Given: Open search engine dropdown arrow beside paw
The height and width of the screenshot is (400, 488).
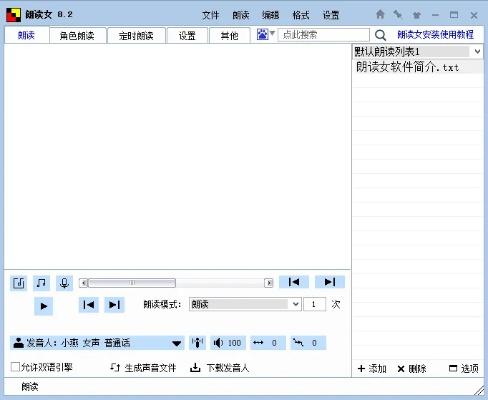Looking at the screenshot, I should tap(272, 33).
